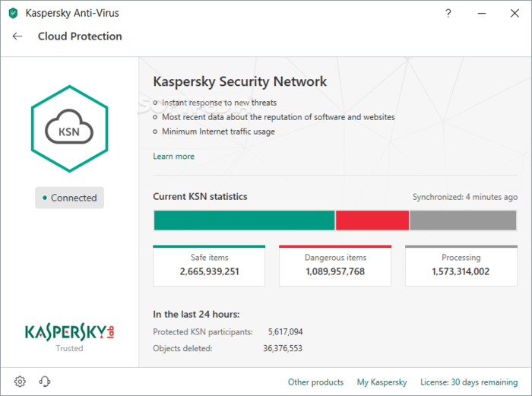Open the My Kaspersky link
Screen dimensions: 532x396
[382, 382]
